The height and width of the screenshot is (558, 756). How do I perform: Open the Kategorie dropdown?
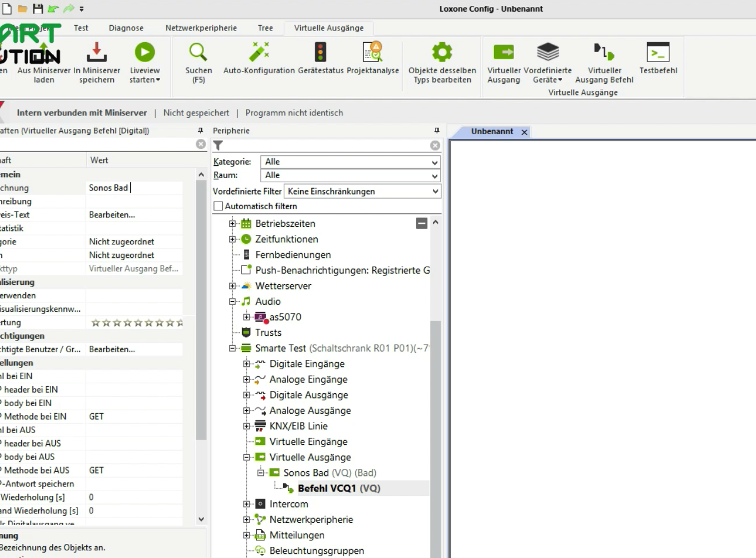pos(350,162)
